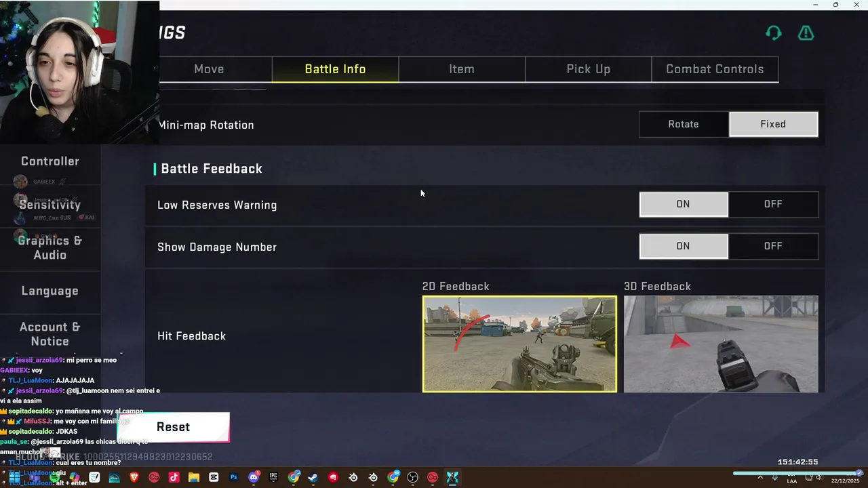Show hidden system tray icons

tap(759, 478)
